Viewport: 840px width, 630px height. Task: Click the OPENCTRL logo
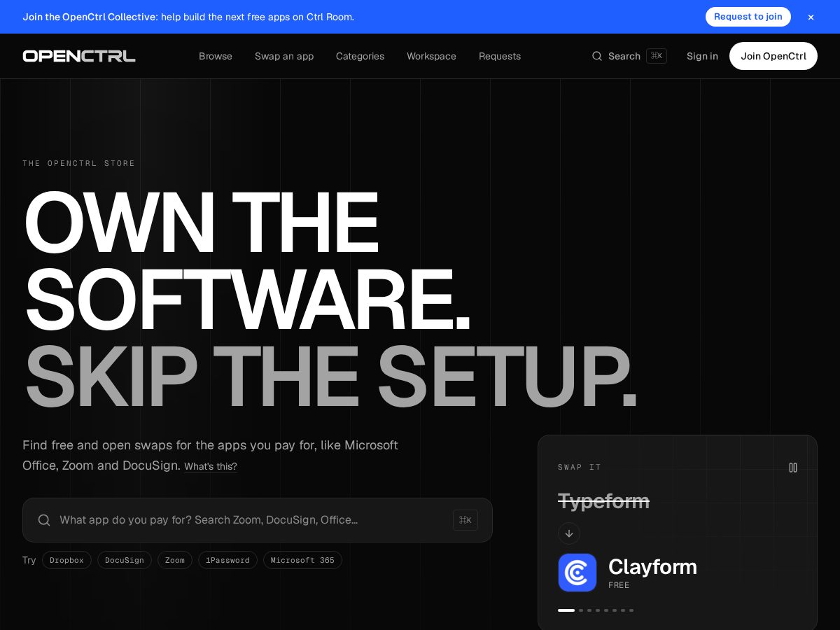[79, 56]
